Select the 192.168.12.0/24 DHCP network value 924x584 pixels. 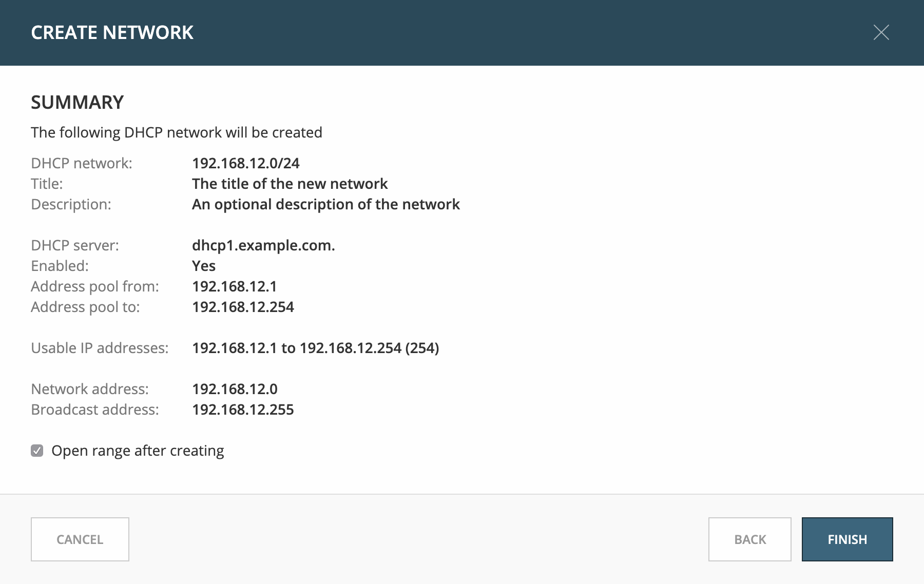(245, 163)
